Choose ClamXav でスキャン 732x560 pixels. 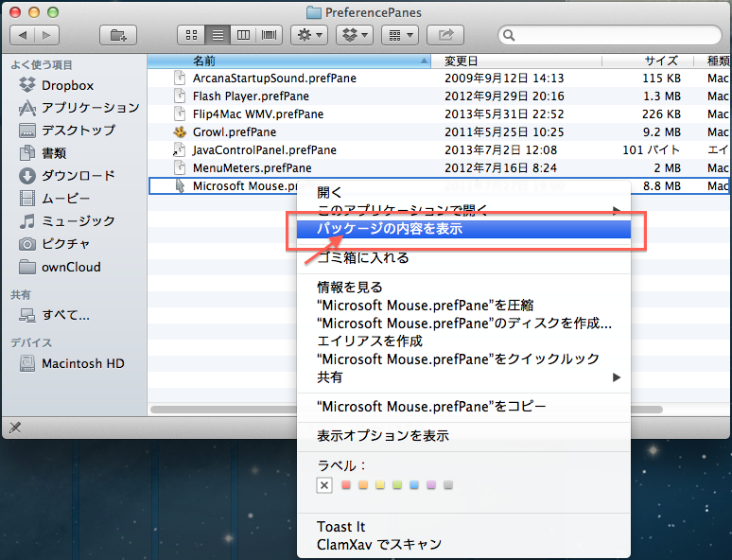coord(463,545)
